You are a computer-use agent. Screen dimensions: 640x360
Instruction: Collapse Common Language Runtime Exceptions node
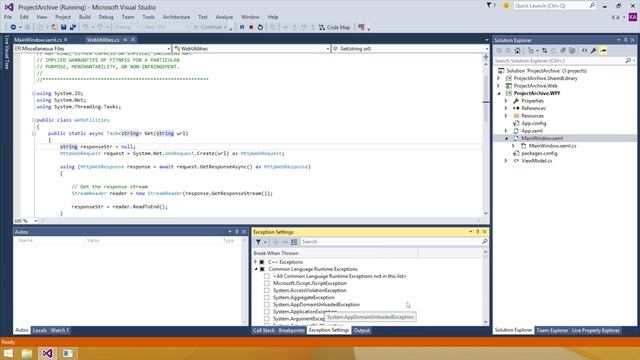coord(256,269)
